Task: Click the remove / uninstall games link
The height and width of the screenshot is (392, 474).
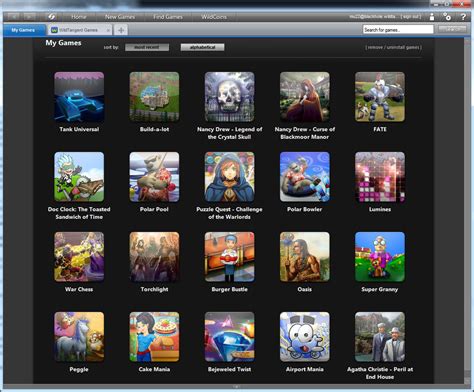Action: pyautogui.click(x=393, y=47)
